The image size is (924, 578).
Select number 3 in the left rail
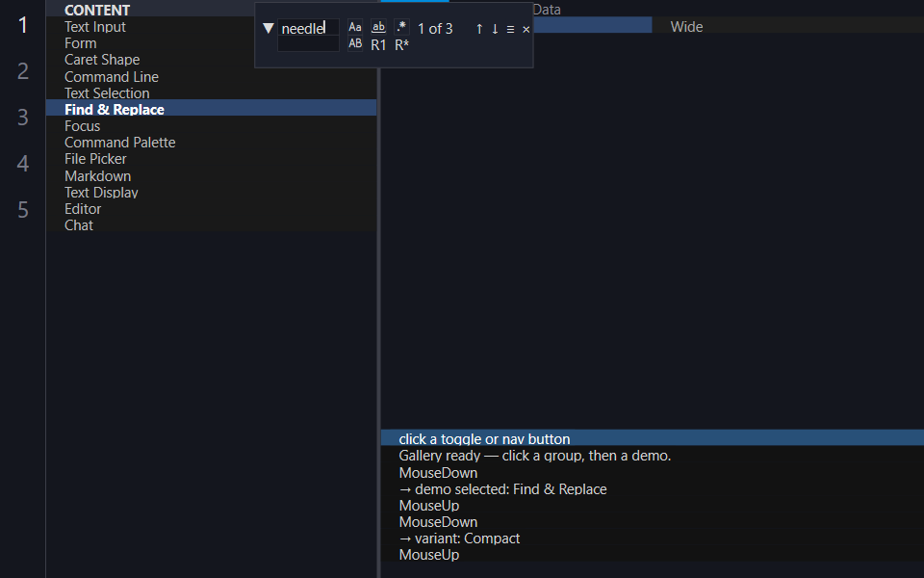[x=22, y=118]
